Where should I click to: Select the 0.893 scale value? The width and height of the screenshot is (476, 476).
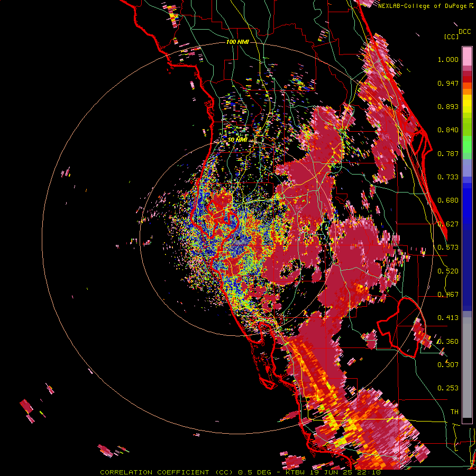pyautogui.click(x=448, y=106)
